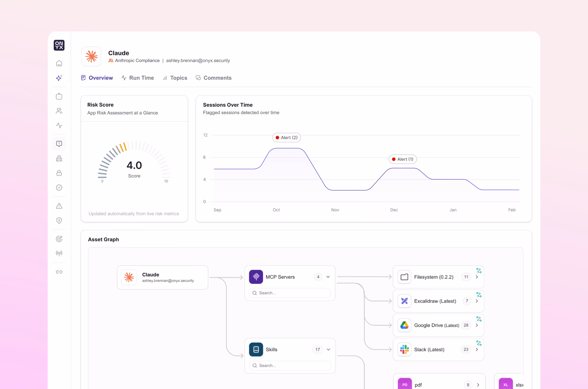This screenshot has height=389, width=588.
Task: Click the Asset Graph heading
Action: (x=104, y=239)
